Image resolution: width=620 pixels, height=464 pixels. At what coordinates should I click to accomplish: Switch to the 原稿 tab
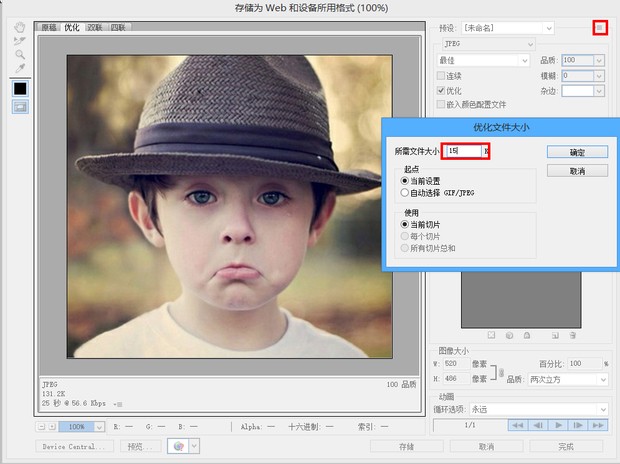click(49, 27)
